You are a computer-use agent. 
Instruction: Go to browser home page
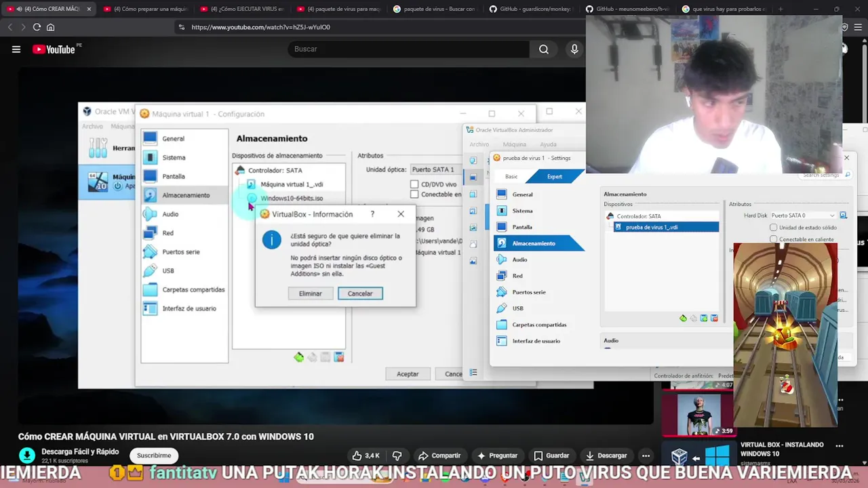(x=50, y=27)
